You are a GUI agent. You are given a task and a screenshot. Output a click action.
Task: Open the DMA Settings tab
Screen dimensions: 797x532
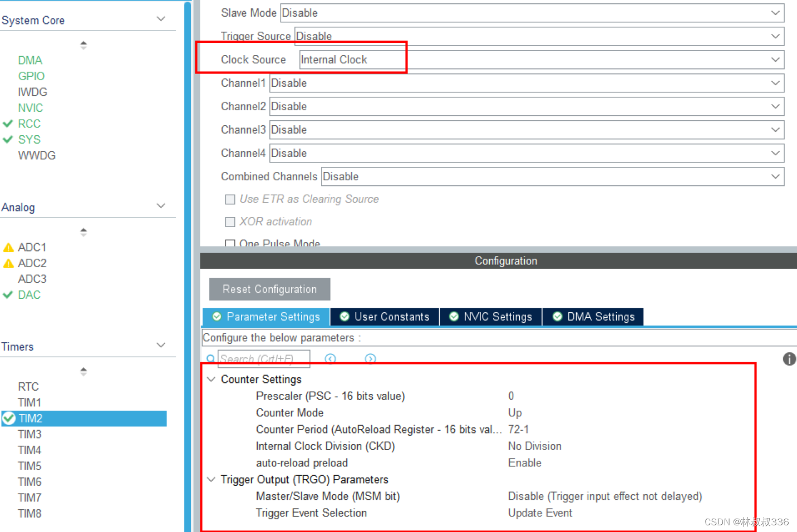coord(593,317)
